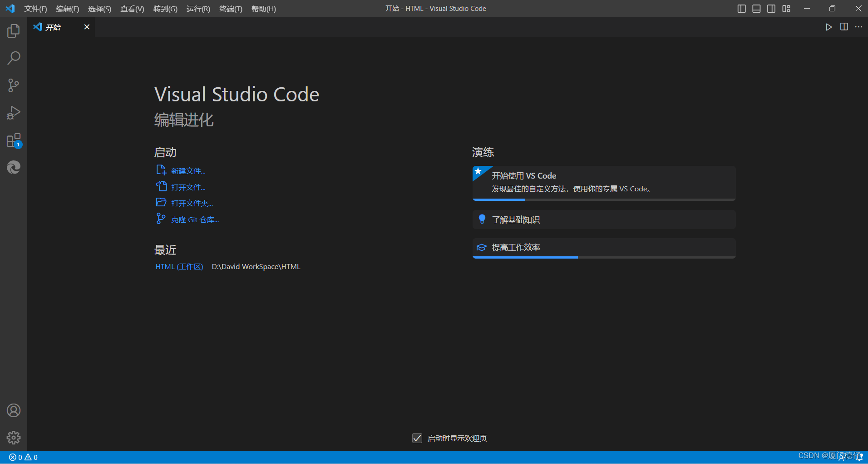Open the 选择(S) menu
The image size is (868, 464).
coord(99,9)
